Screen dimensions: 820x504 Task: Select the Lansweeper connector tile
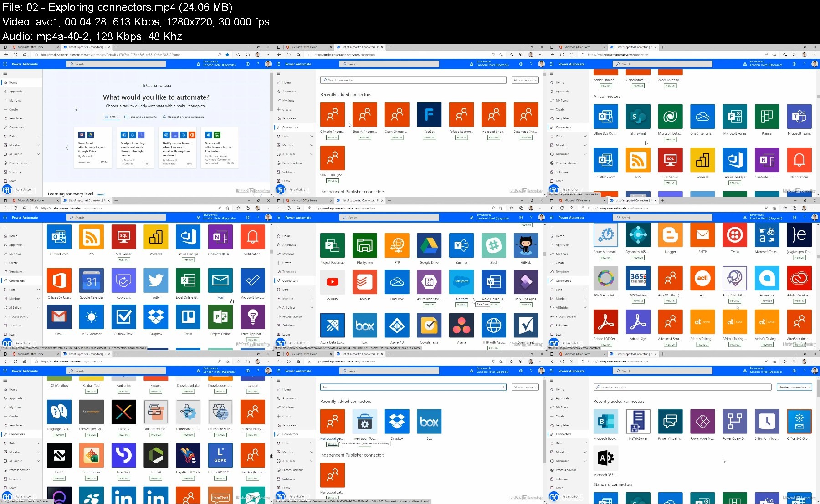pyautogui.click(x=92, y=412)
